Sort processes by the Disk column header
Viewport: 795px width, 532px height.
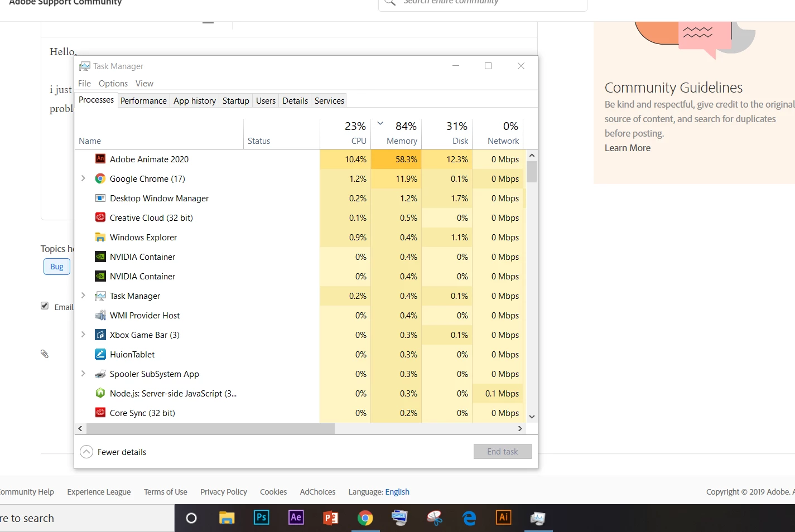[447, 133]
